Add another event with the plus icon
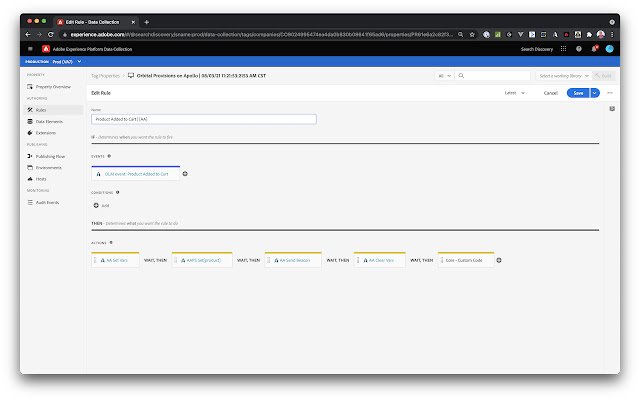The height and width of the screenshot is (400, 640). click(185, 174)
